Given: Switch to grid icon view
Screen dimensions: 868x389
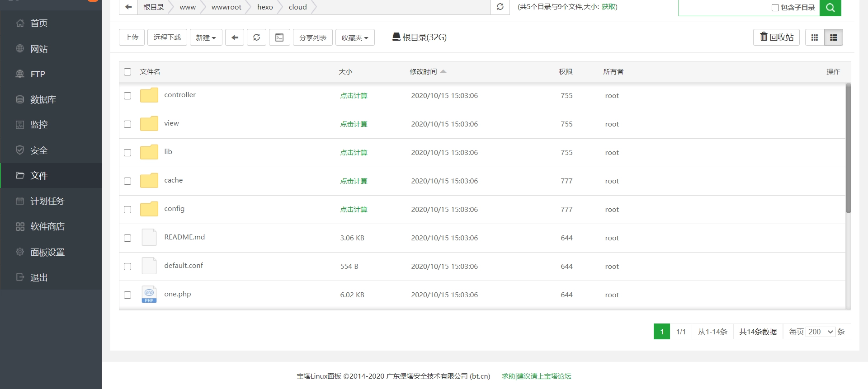Looking at the screenshot, I should point(815,37).
